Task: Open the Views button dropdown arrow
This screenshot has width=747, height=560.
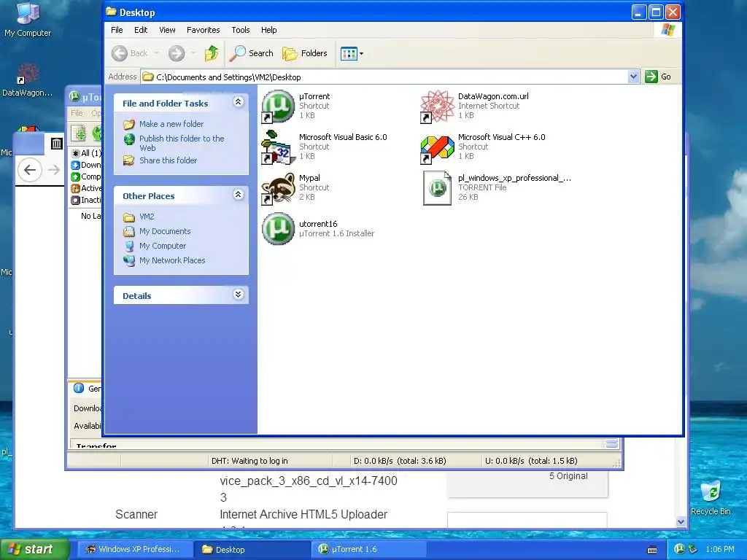Action: [x=362, y=53]
